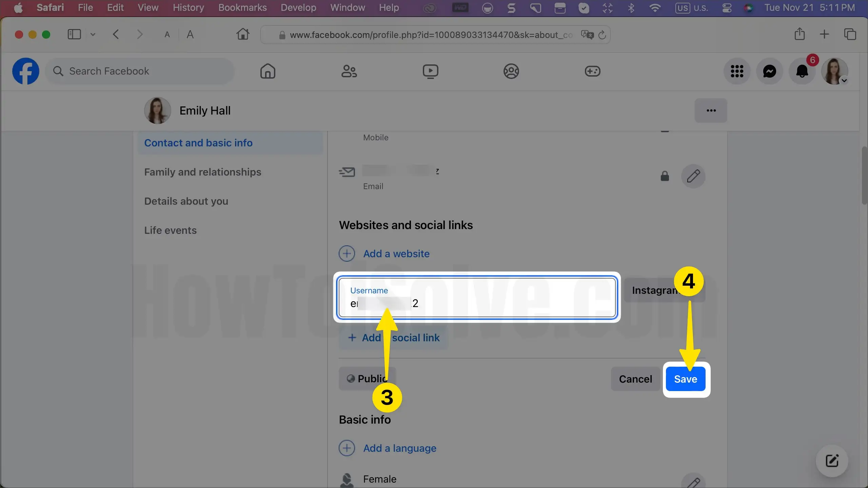Image resolution: width=868 pixels, height=488 pixels.
Task: Open the Safari sidebar chevron dropdown
Action: point(93,35)
